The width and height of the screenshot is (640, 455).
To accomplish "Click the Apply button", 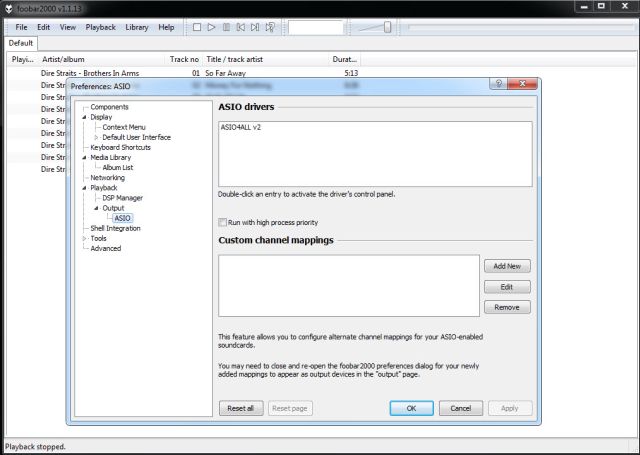I will click(x=510, y=408).
